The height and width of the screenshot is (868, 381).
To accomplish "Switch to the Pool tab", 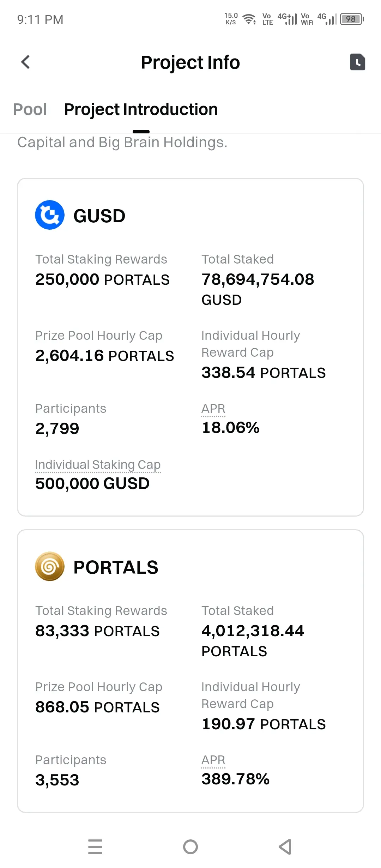I will (x=30, y=109).
